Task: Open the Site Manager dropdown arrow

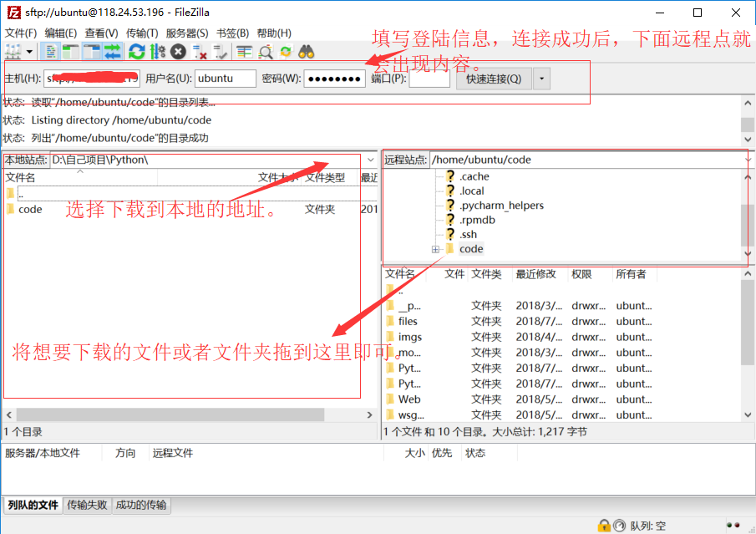Action: click(29, 51)
